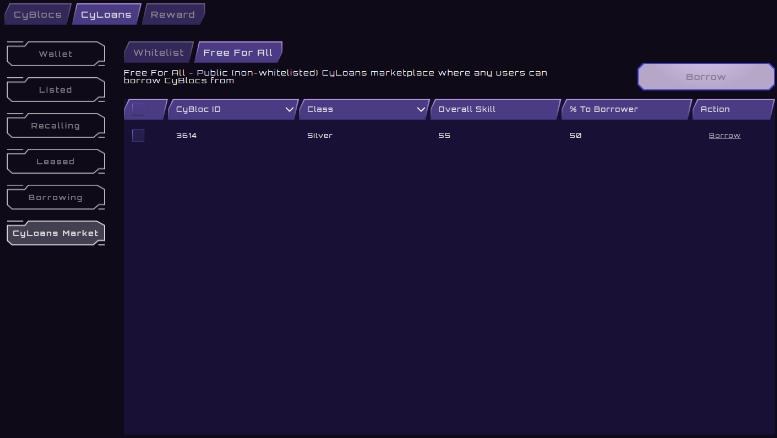Viewport: 777px width, 438px height.
Task: Show the Leased CyBlocs section
Action: (x=56, y=162)
